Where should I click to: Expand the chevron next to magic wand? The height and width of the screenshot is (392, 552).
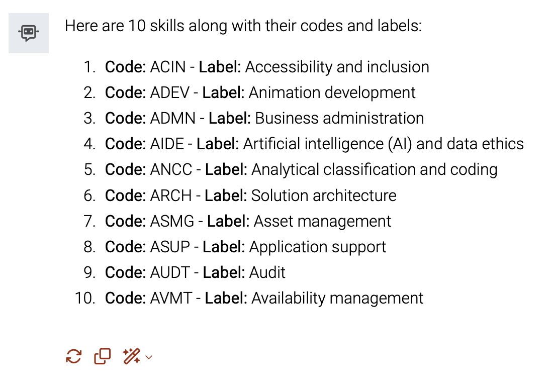(x=149, y=357)
